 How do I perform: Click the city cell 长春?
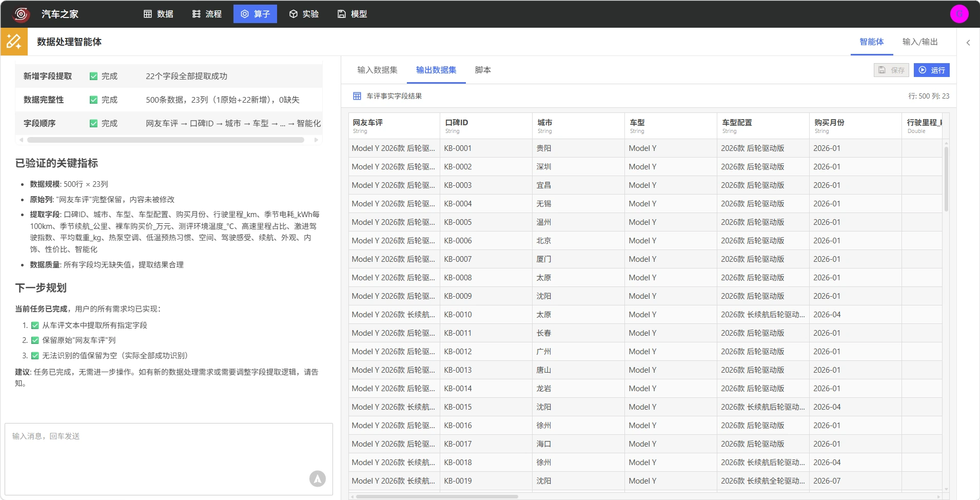click(x=579, y=333)
